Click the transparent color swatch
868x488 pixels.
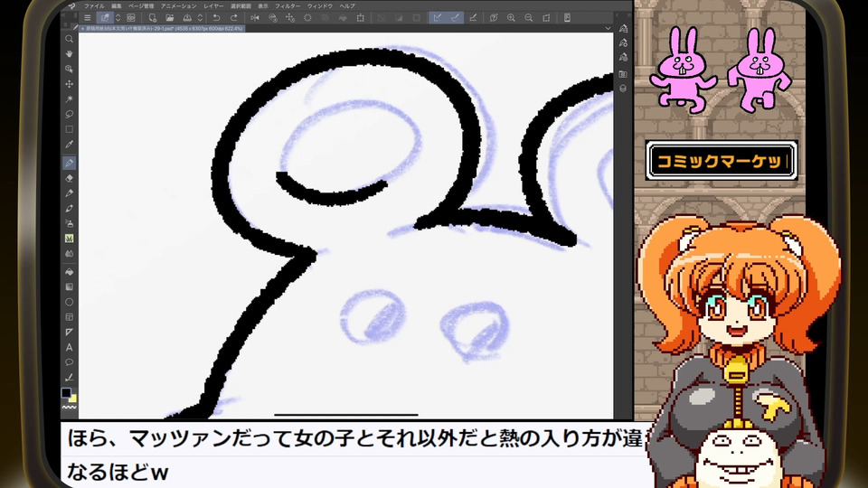tap(70, 408)
